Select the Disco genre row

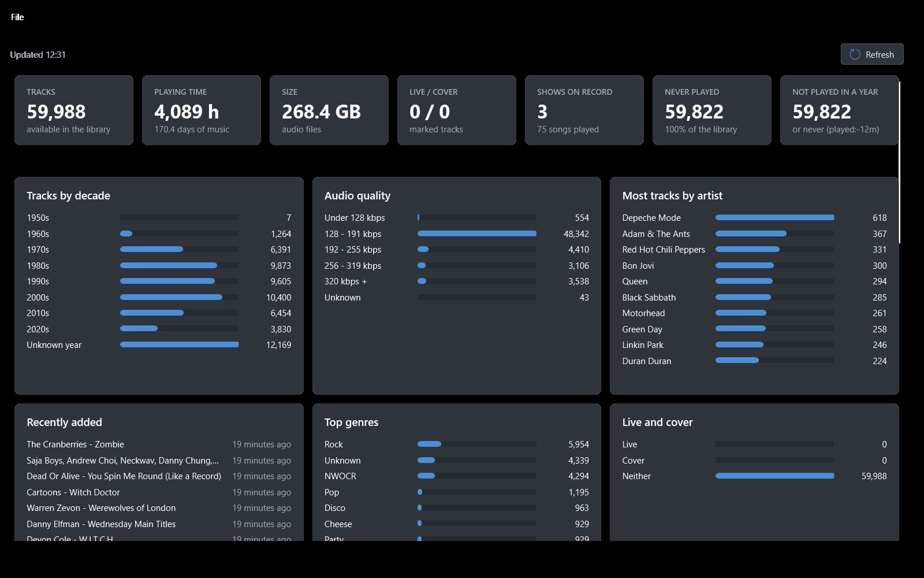tap(457, 508)
